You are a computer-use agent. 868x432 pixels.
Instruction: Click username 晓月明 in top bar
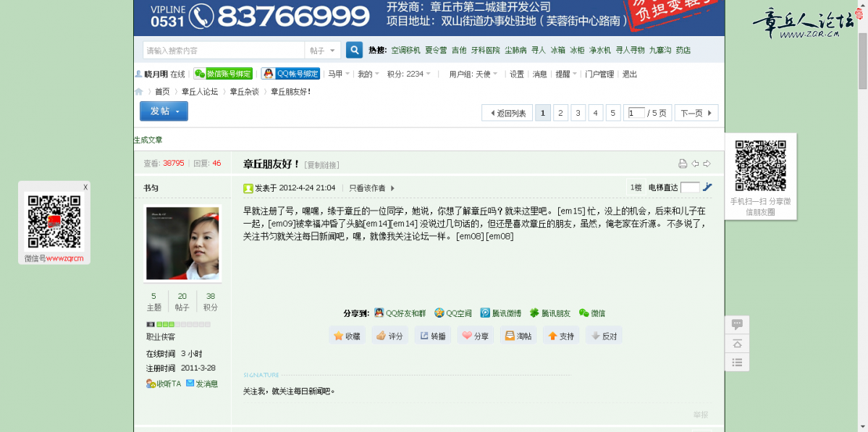click(x=156, y=74)
